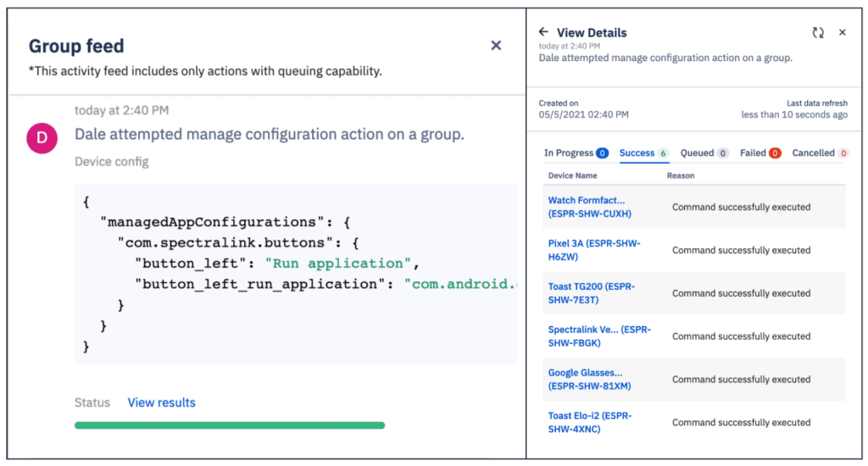Screen dimensions: 868x466
Task: Click the Status label
Action: 92,402
